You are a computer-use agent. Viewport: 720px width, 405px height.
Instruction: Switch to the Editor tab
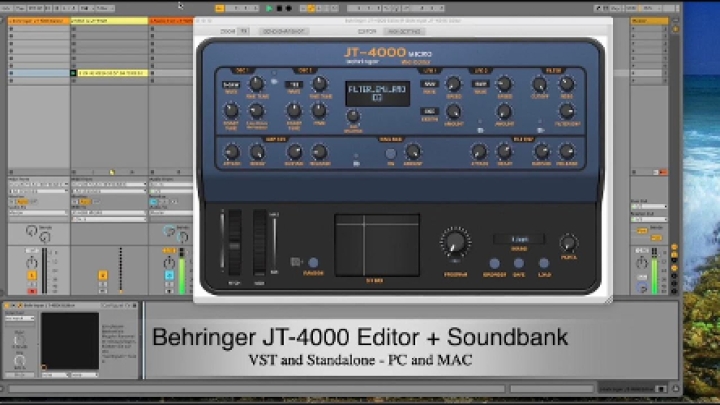click(367, 31)
